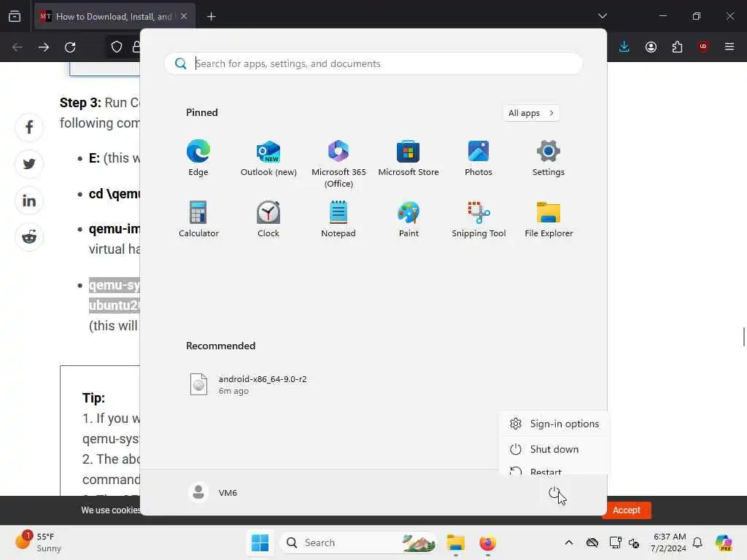Open Paint
This screenshot has width=747, height=560.
click(409, 219)
